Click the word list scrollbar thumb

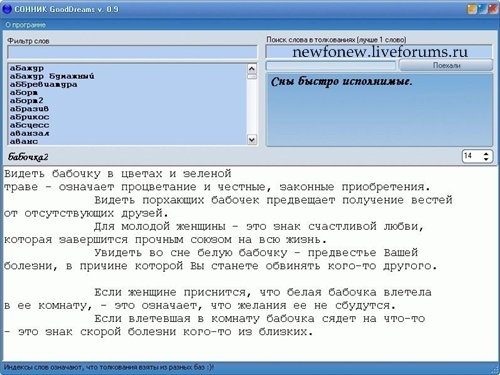pyautogui.click(x=252, y=77)
